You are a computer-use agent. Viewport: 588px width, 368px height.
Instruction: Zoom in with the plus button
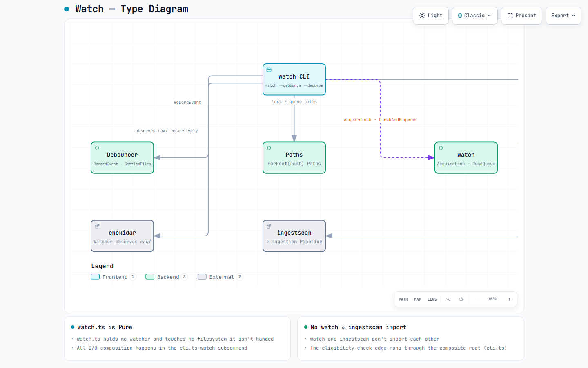tap(509, 299)
